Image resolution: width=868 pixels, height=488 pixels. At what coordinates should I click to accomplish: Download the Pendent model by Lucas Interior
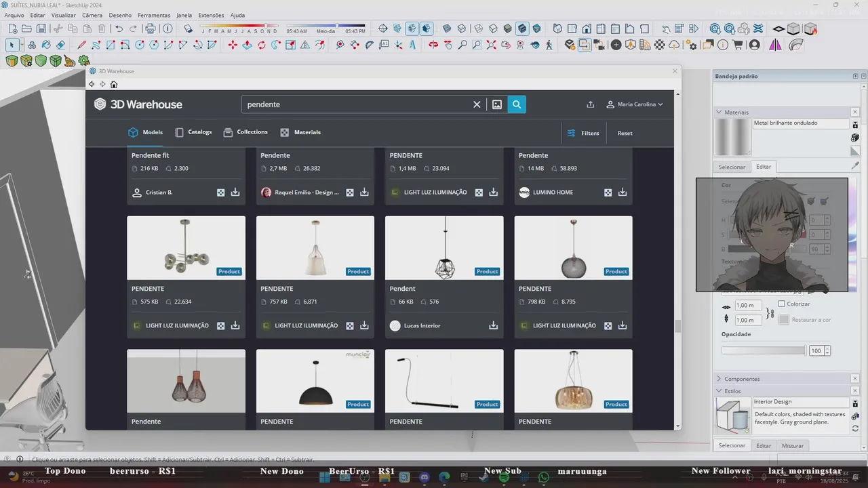[494, 325]
